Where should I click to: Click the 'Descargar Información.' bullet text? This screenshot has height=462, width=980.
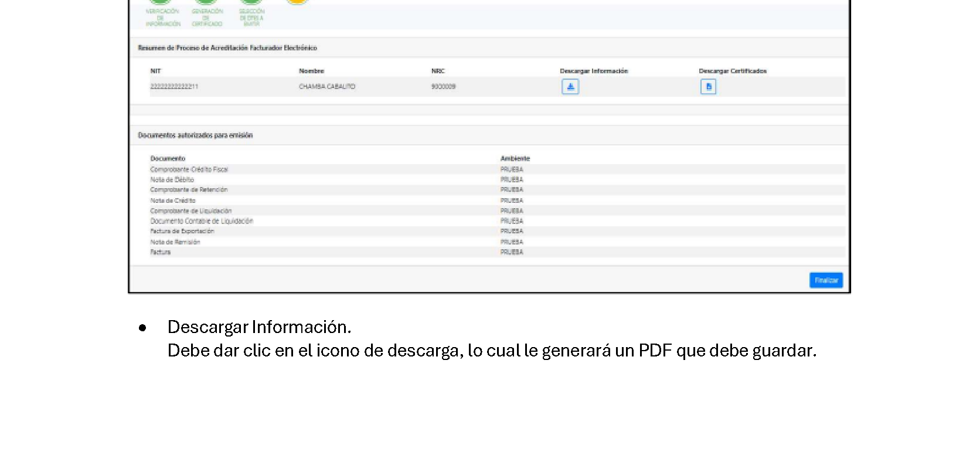tap(259, 327)
